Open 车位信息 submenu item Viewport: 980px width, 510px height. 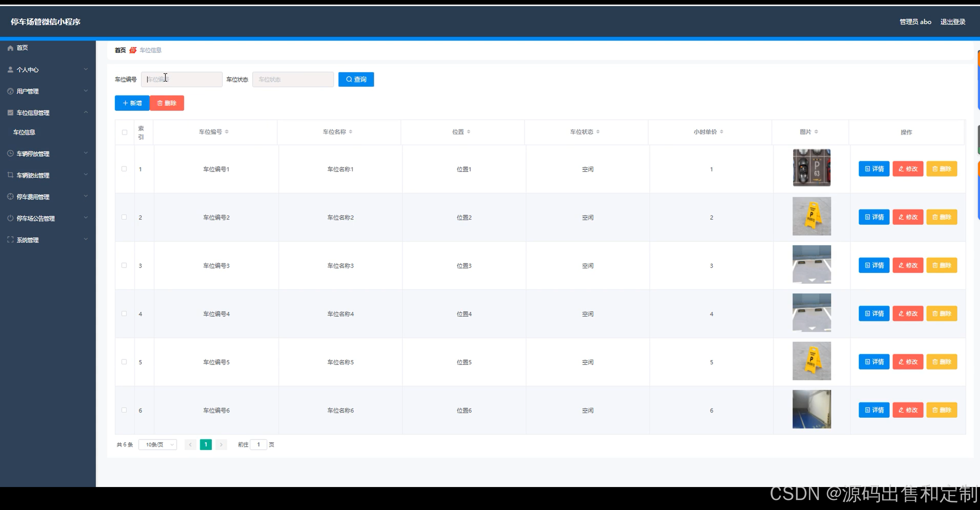click(x=24, y=132)
